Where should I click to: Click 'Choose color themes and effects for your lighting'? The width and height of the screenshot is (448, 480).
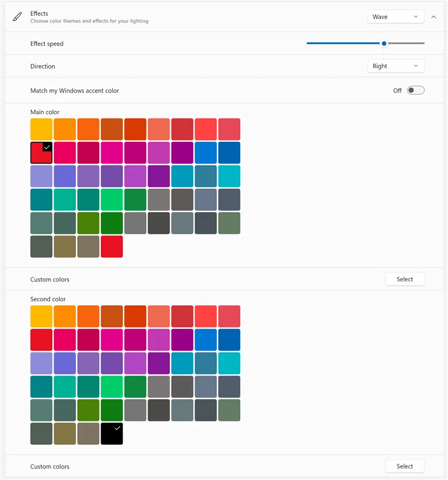click(89, 21)
